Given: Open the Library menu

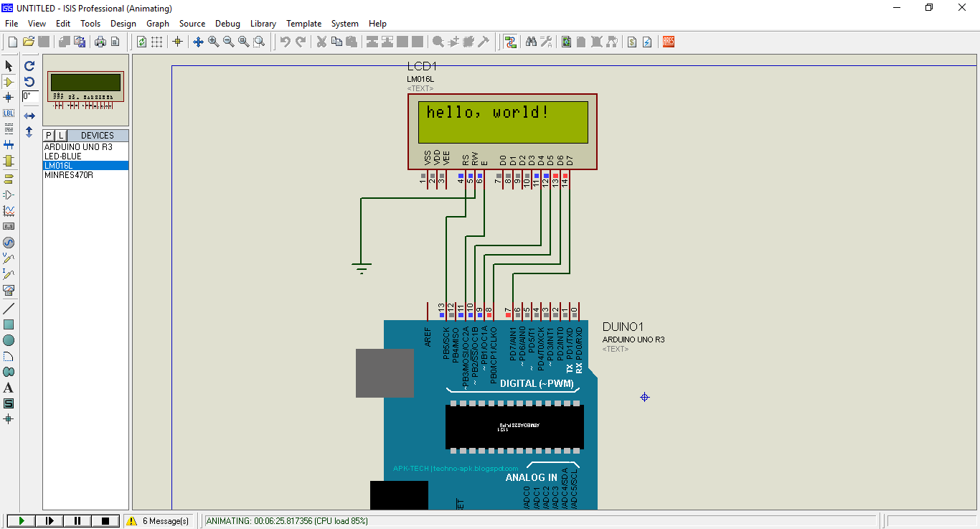Looking at the screenshot, I should point(263,24).
